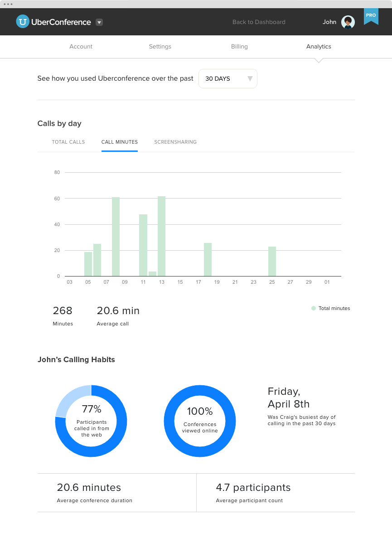Open the Settings tab
Screen dimensions: 392x543
[160, 46]
